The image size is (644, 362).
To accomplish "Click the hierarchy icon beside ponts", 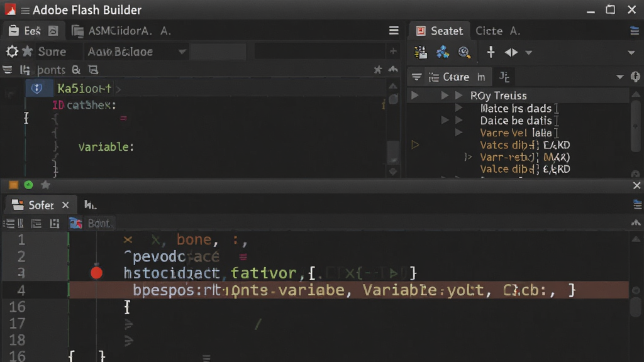I will 25,70.
